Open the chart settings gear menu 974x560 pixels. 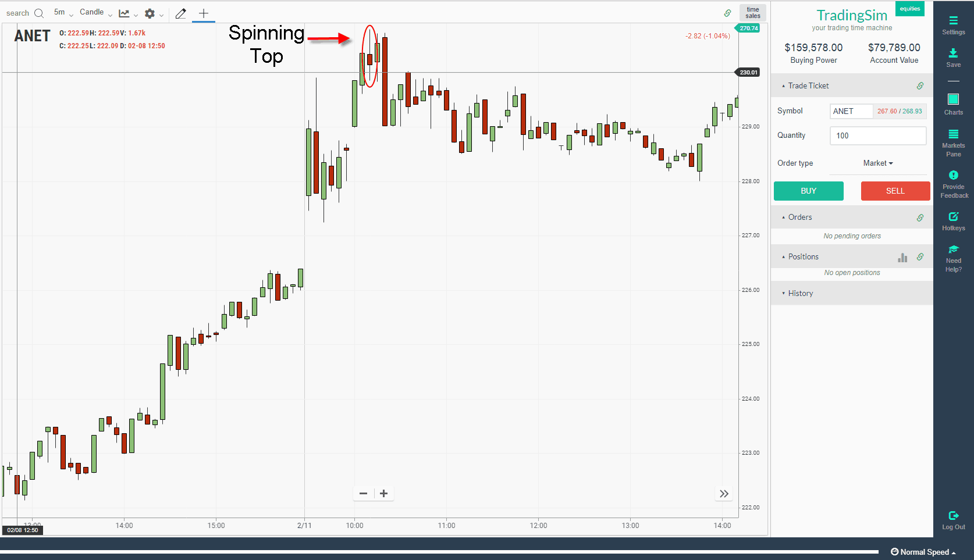(x=150, y=13)
